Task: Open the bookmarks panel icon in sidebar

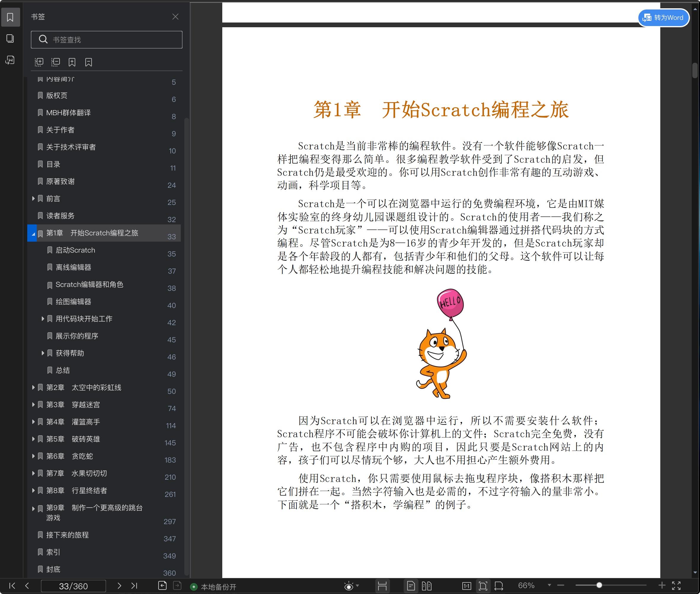Action: [x=10, y=17]
